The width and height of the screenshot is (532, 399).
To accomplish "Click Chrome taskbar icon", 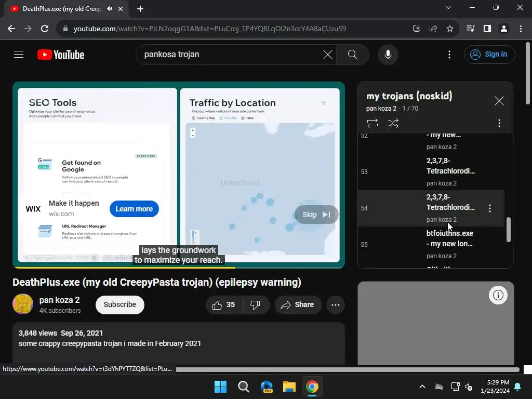I will [312, 387].
